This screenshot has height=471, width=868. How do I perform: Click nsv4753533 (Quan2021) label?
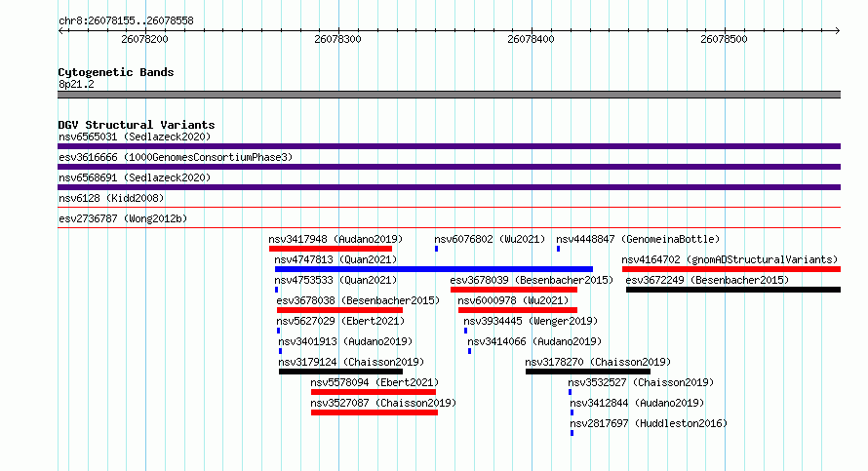tap(335, 280)
